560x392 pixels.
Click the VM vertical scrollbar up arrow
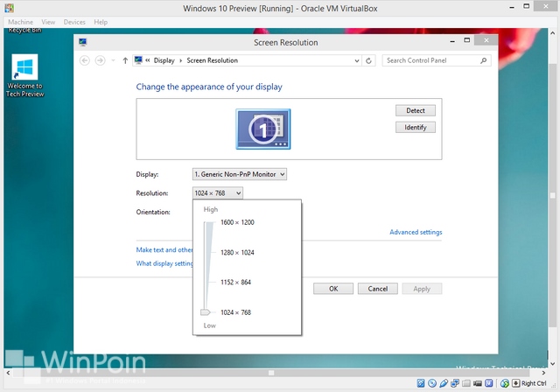coord(552,33)
